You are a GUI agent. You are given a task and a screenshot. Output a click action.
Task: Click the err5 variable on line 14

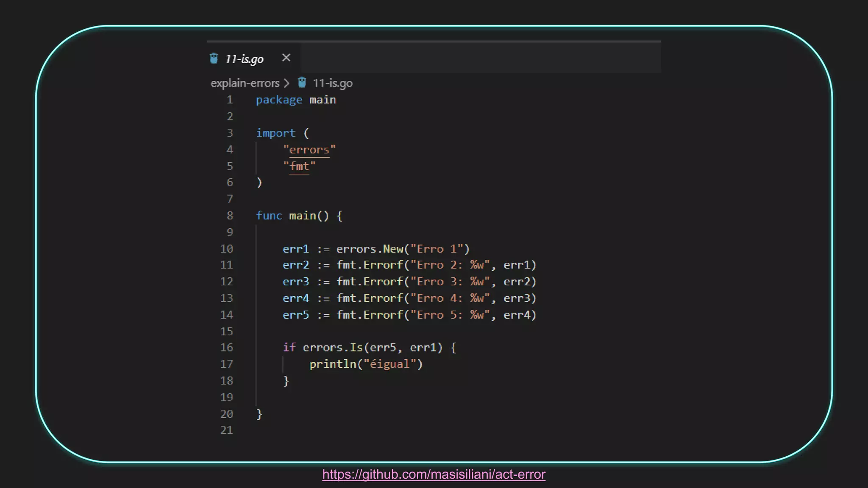[x=296, y=315]
